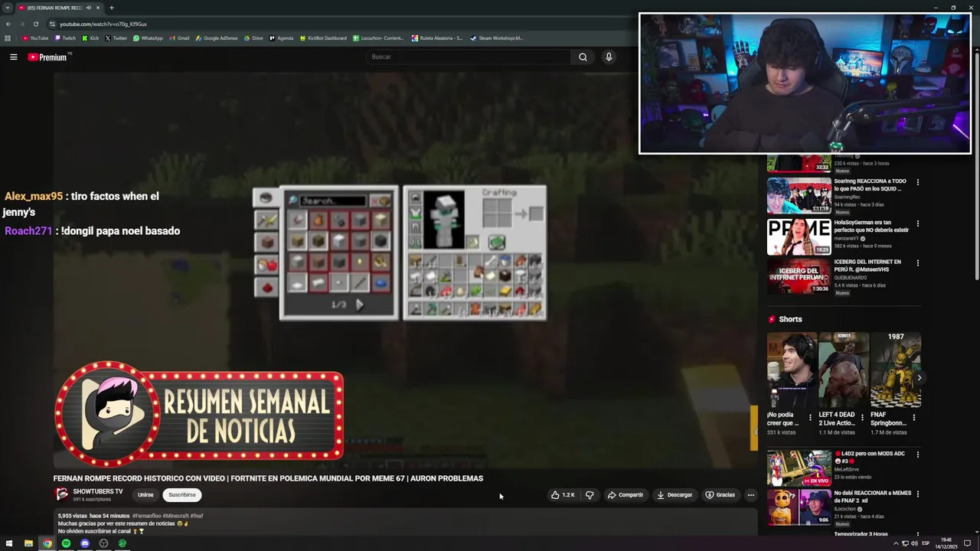Open the WhatsApp bookmark
The height and width of the screenshot is (551, 980).
(x=148, y=37)
